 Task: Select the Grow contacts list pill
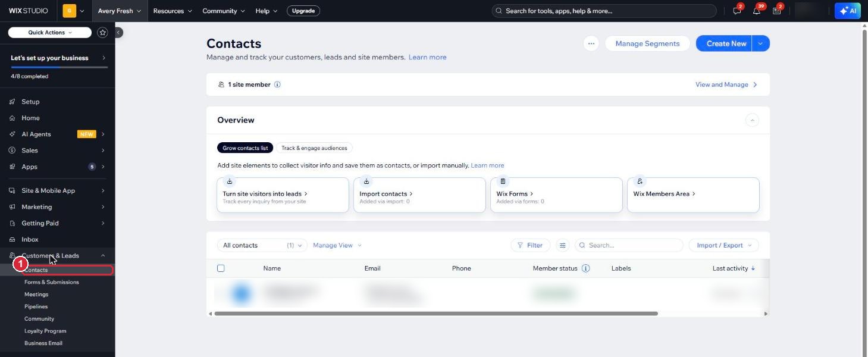click(245, 148)
